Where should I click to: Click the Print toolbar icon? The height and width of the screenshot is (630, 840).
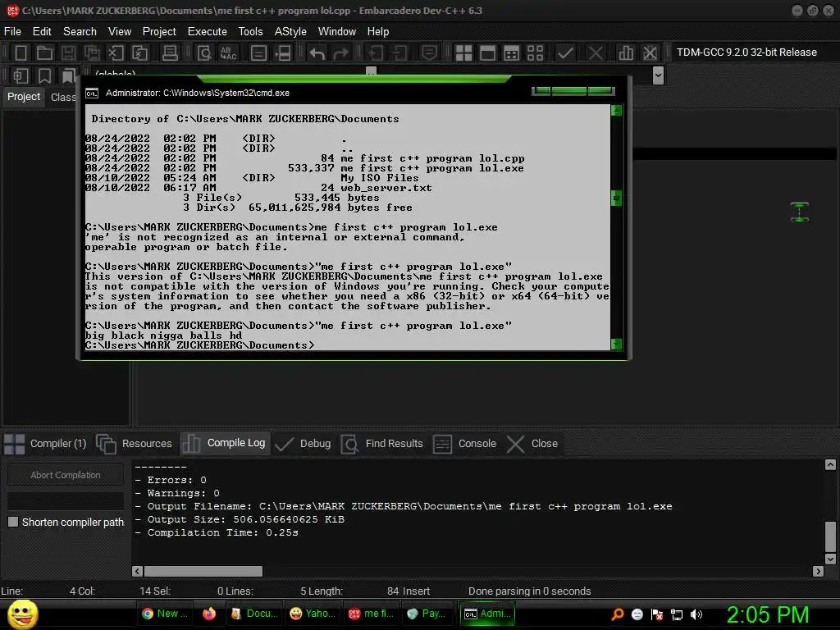170,52
